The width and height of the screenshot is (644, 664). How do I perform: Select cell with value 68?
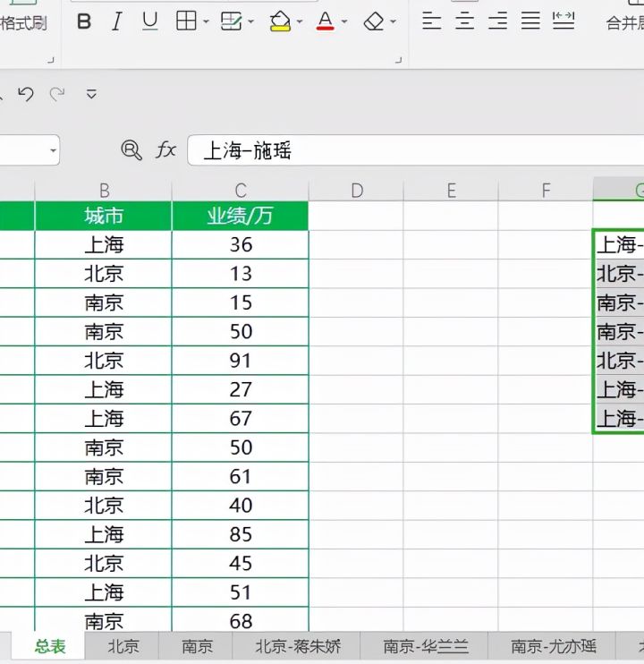[241, 620]
